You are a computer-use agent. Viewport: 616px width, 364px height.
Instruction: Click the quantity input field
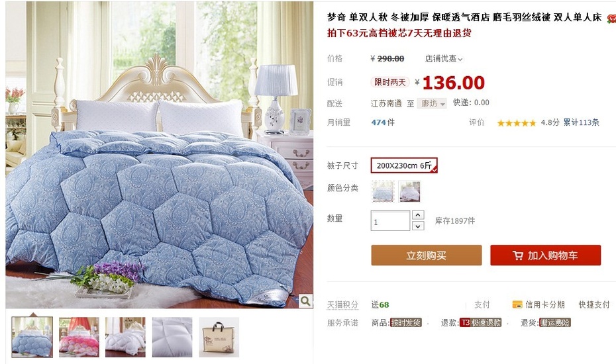390,220
